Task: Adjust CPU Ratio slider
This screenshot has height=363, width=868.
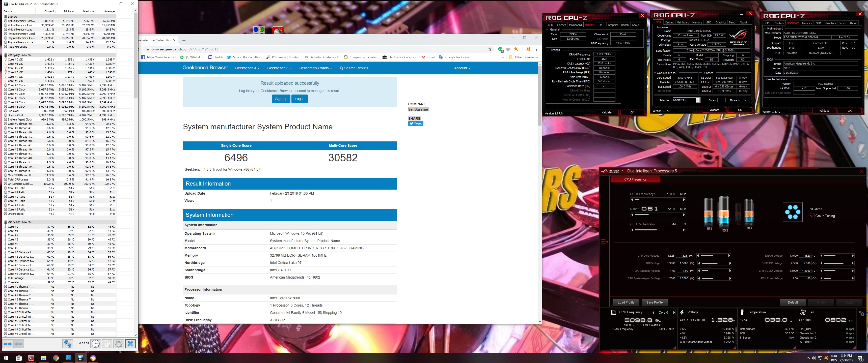Action: [x=658, y=215]
